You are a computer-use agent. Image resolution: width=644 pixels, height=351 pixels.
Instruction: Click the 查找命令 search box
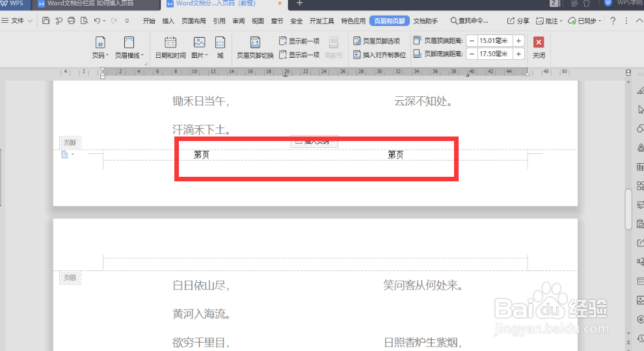(x=469, y=21)
